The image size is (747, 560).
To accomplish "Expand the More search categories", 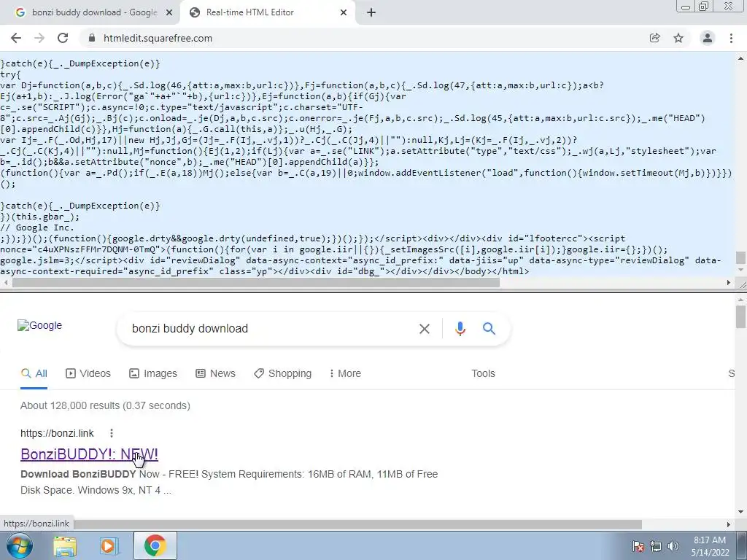I will coord(345,373).
